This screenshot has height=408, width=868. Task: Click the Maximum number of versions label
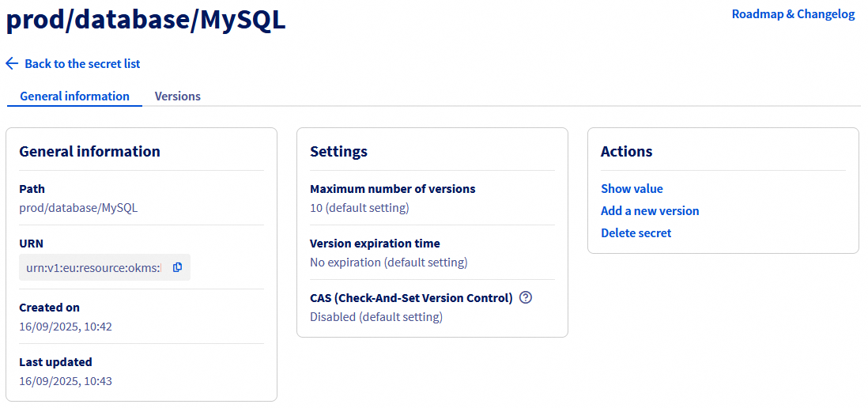[392, 189]
